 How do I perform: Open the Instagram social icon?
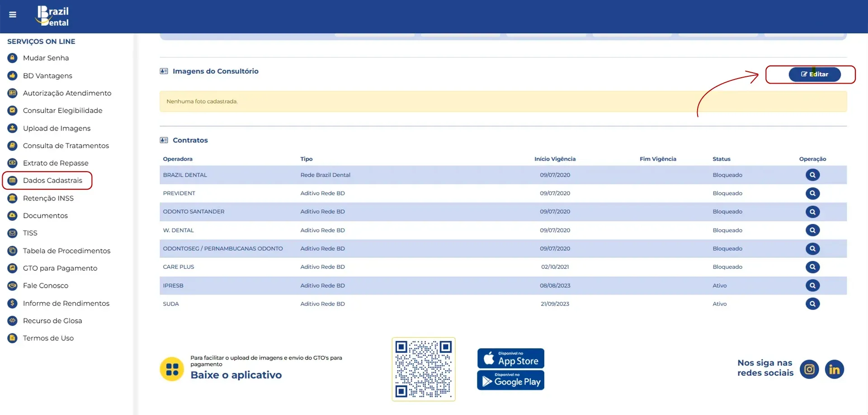(809, 370)
